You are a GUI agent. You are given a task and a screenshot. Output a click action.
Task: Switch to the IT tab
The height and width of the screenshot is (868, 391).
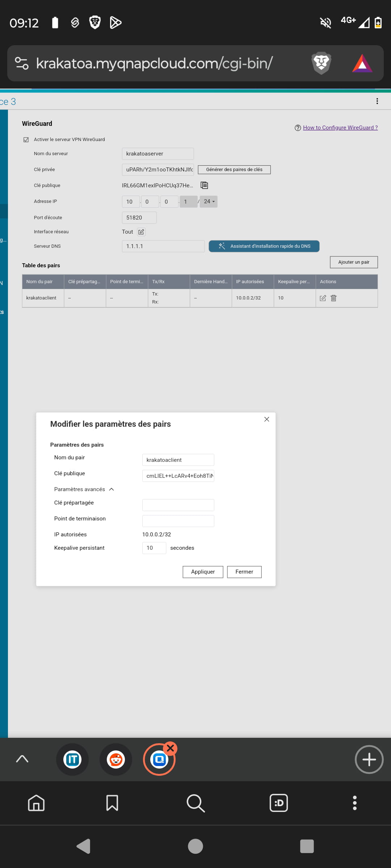click(72, 759)
